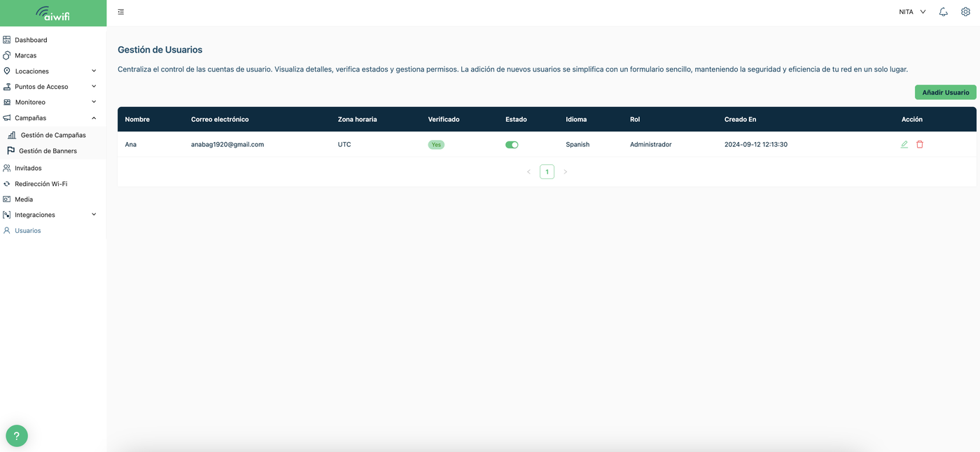Click the Dashboard grid icon in sidebar
The height and width of the screenshot is (452, 980).
7,40
